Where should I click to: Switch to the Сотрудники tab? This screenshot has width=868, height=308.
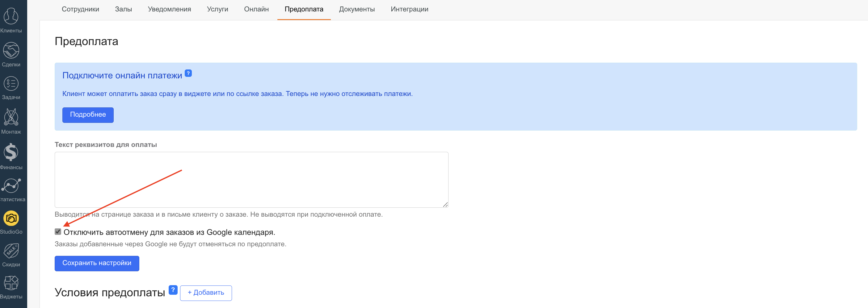[x=80, y=9]
